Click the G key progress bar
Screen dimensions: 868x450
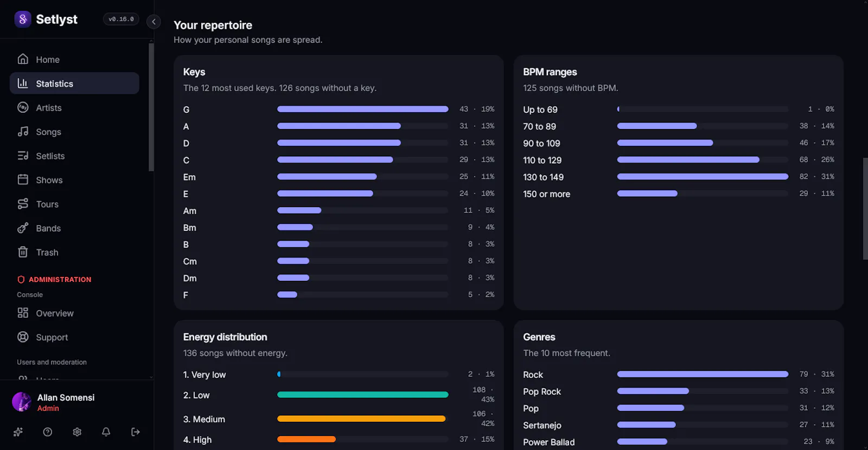point(363,109)
